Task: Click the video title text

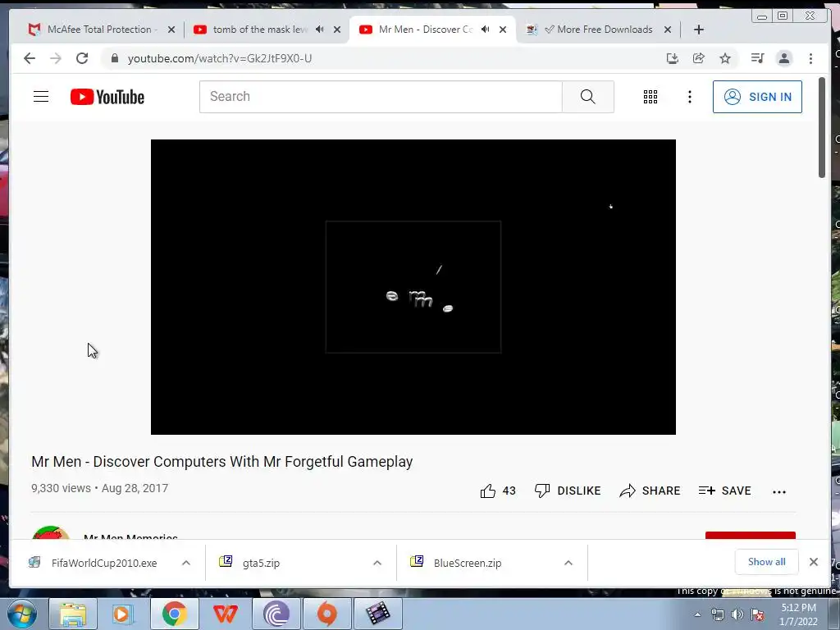Action: [x=221, y=462]
